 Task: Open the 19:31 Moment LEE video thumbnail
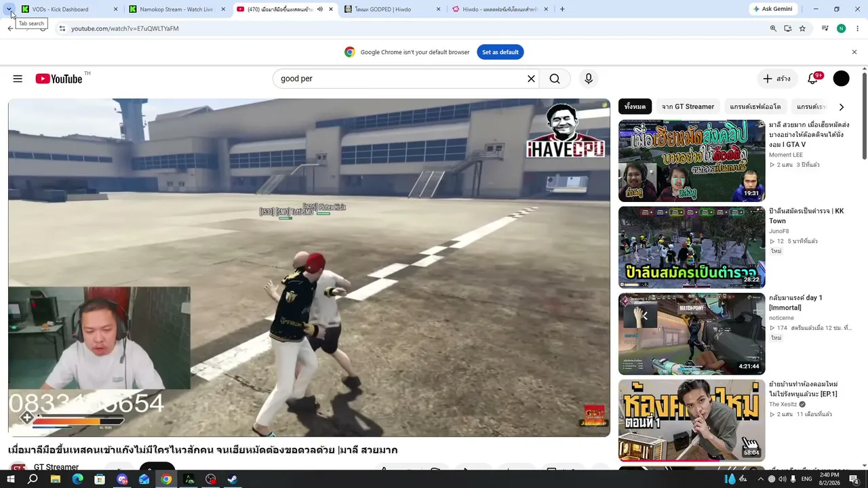(692, 161)
